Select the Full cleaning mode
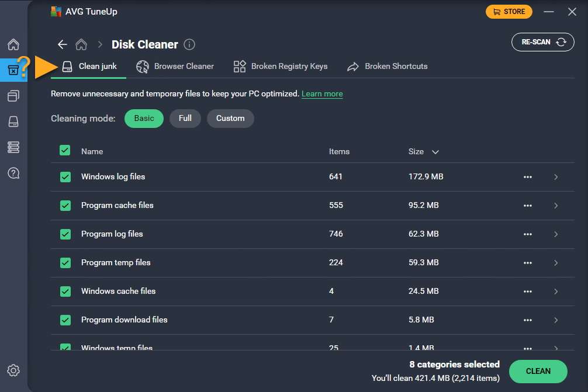The image size is (588, 392). pos(185,119)
